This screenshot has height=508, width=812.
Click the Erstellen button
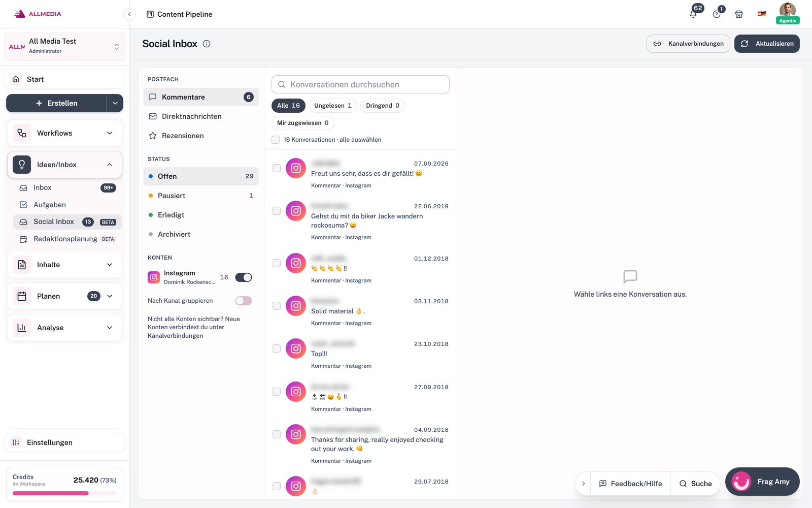click(56, 103)
